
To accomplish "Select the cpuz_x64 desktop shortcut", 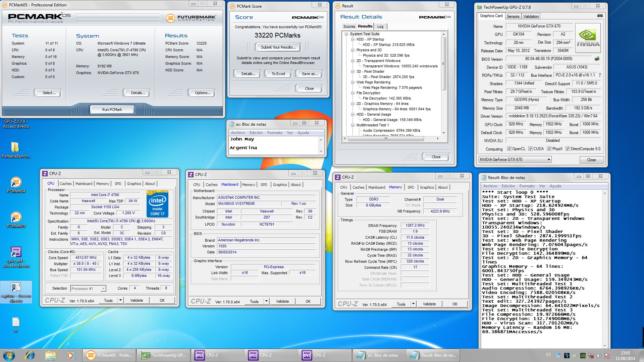I will point(16,257).
